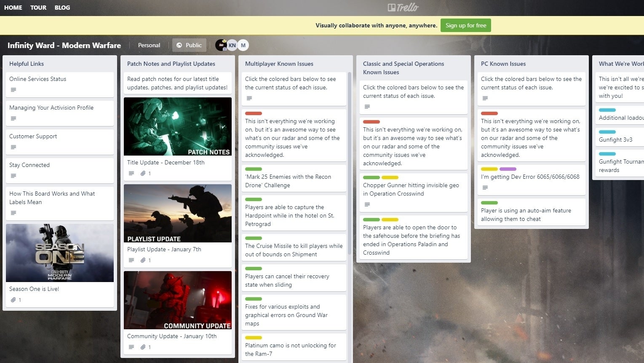644x363 pixels.
Task: Click description icon on Dev Error 6065/6066/6068 card
Action: [485, 188]
